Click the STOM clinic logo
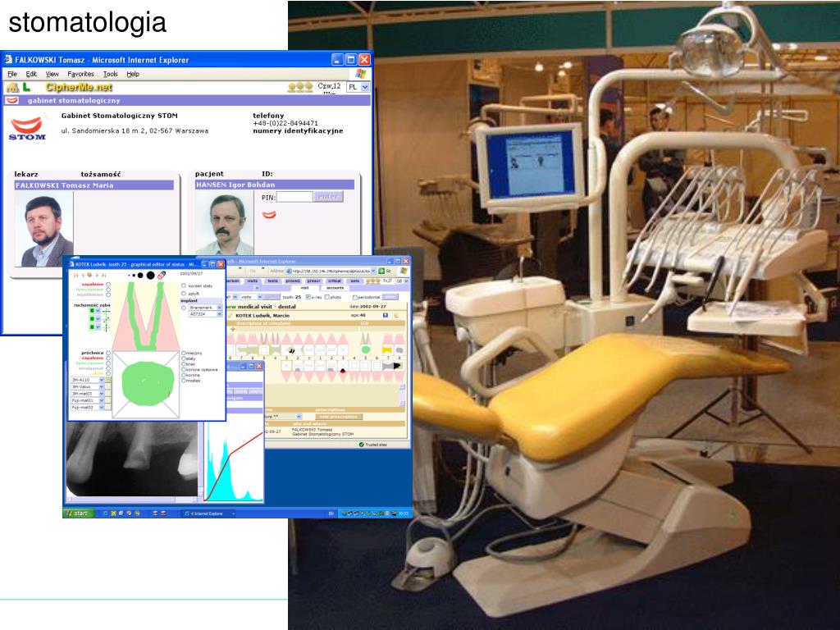Viewport: 840px width, 630px height. tap(27, 129)
